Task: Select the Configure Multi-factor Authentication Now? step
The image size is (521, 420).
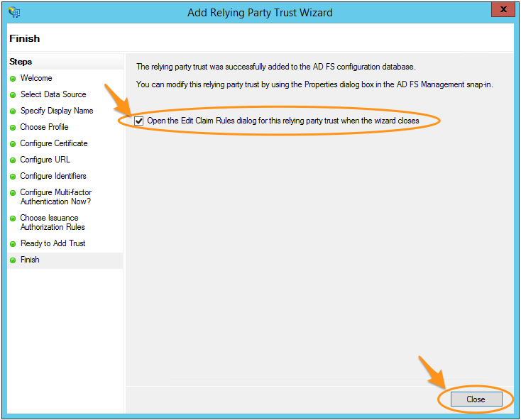Action: [x=56, y=197]
